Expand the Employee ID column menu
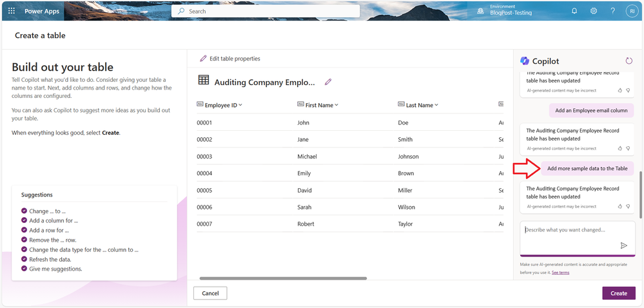Screen dimensions: 644x308 [240, 105]
